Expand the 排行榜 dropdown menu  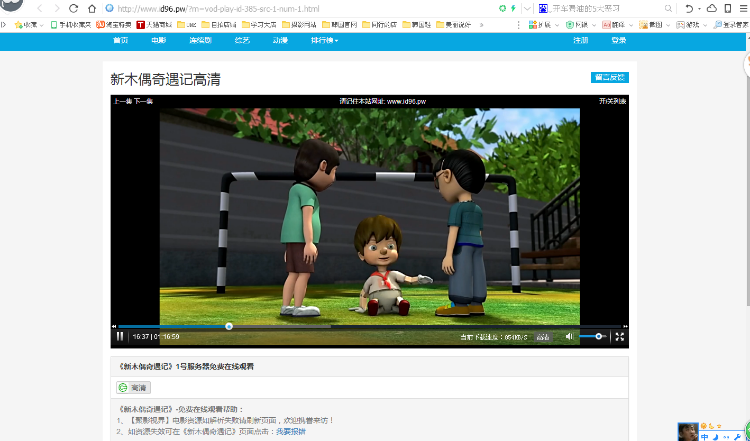click(x=324, y=41)
